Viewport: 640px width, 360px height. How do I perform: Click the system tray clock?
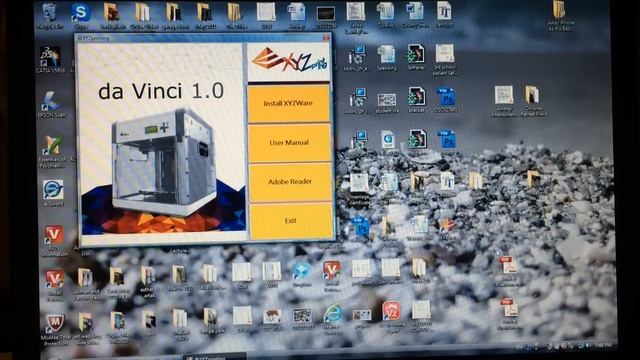point(603,346)
